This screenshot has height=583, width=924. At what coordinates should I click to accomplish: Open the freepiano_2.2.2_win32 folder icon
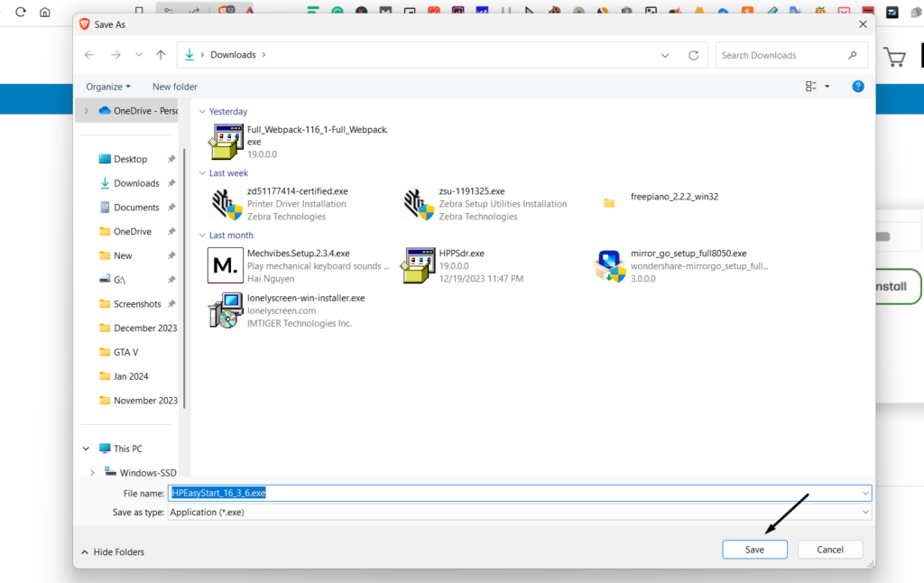coord(609,203)
